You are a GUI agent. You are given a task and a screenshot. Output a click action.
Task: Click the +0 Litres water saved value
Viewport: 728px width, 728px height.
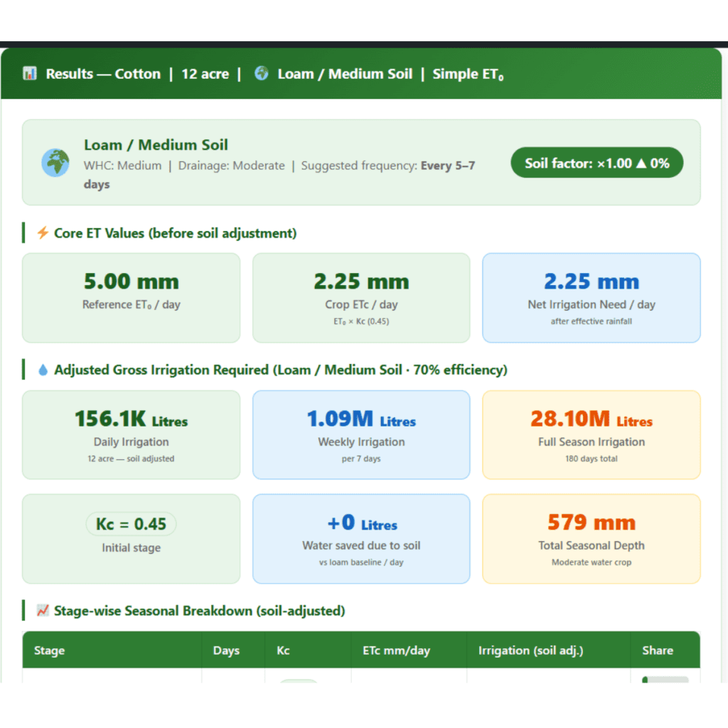pos(362,523)
